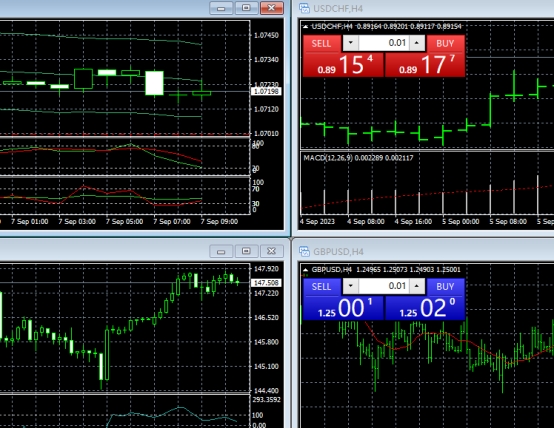Close the top-left chart window
Screen dimensions: 554x429
(272, 8)
